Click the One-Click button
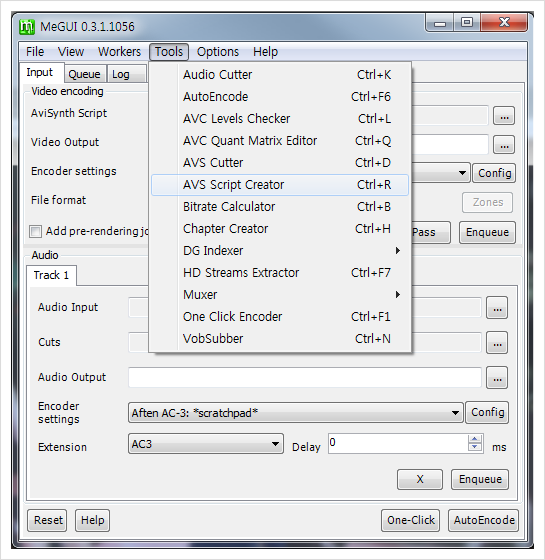This screenshot has width=545, height=560. [410, 520]
